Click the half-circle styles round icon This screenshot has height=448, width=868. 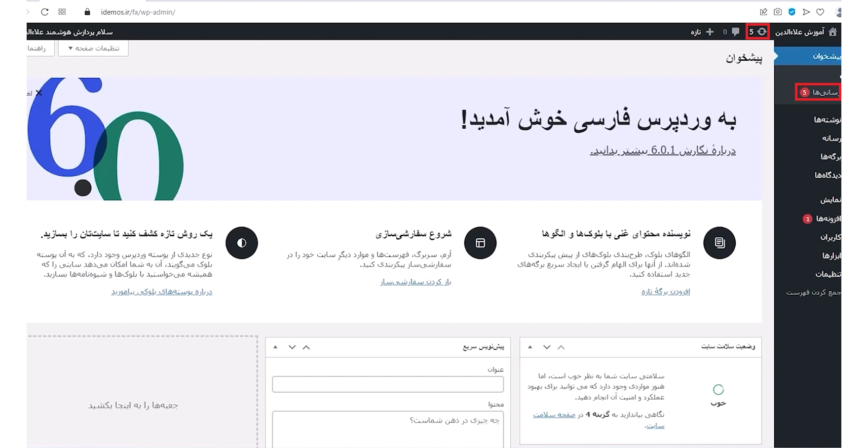[242, 243]
